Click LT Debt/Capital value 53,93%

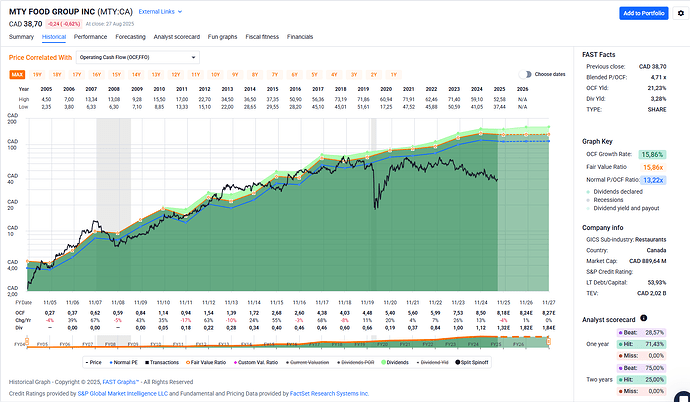click(x=657, y=282)
